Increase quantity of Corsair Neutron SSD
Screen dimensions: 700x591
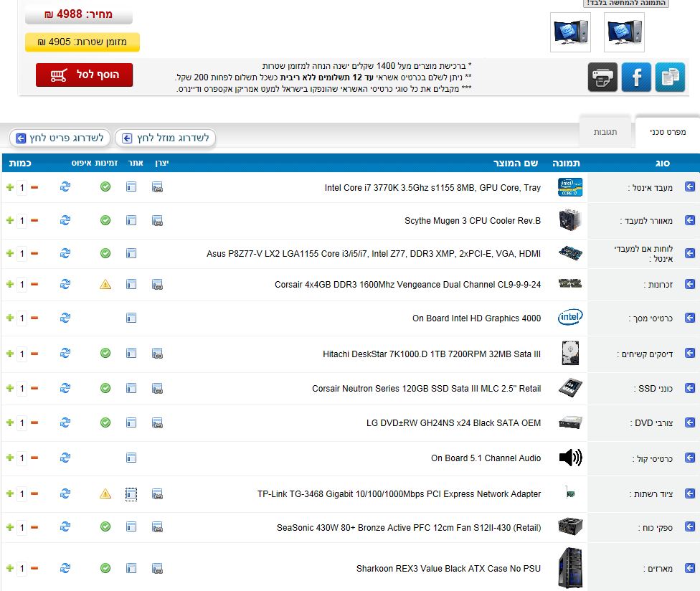tap(9, 388)
